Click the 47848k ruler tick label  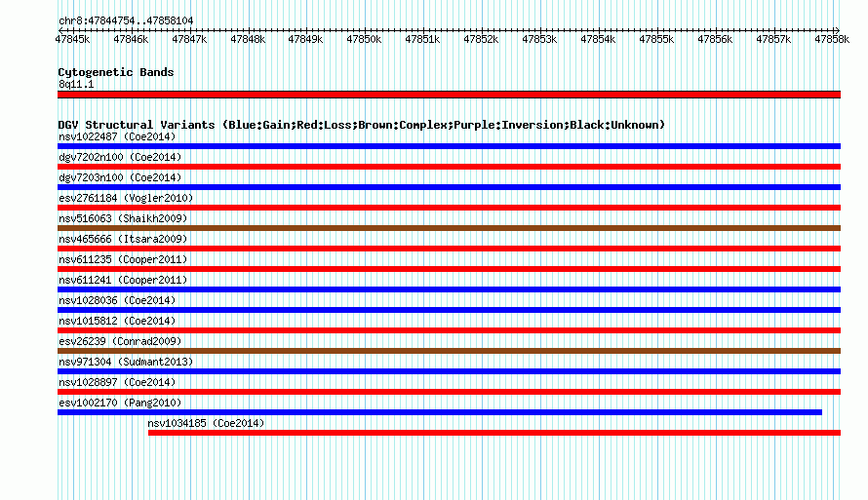tap(248, 40)
